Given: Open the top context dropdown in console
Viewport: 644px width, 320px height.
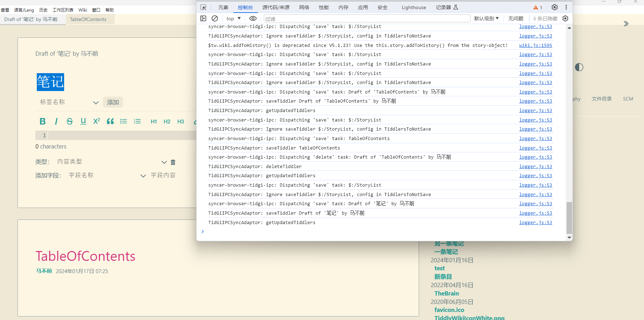Looking at the screenshot, I should click(x=234, y=19).
